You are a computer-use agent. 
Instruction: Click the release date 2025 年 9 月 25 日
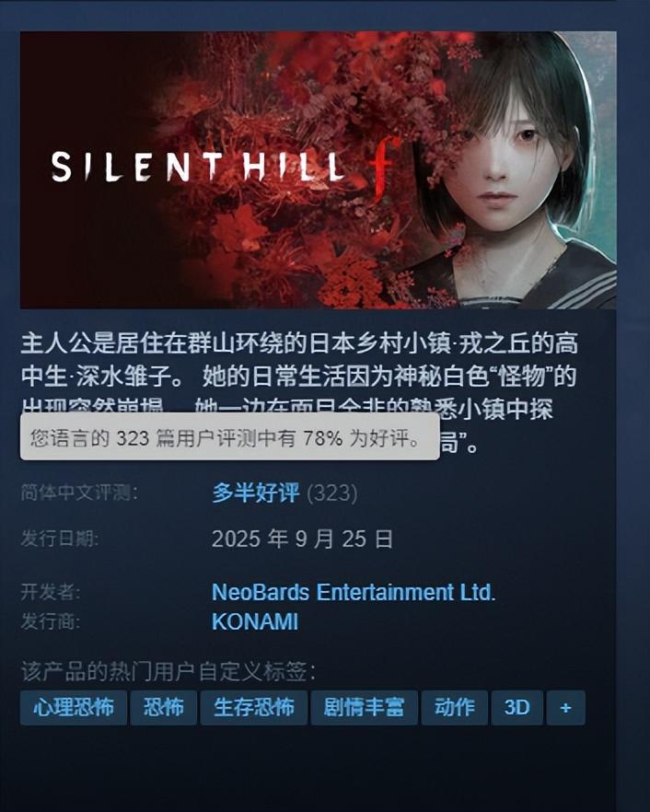point(303,539)
